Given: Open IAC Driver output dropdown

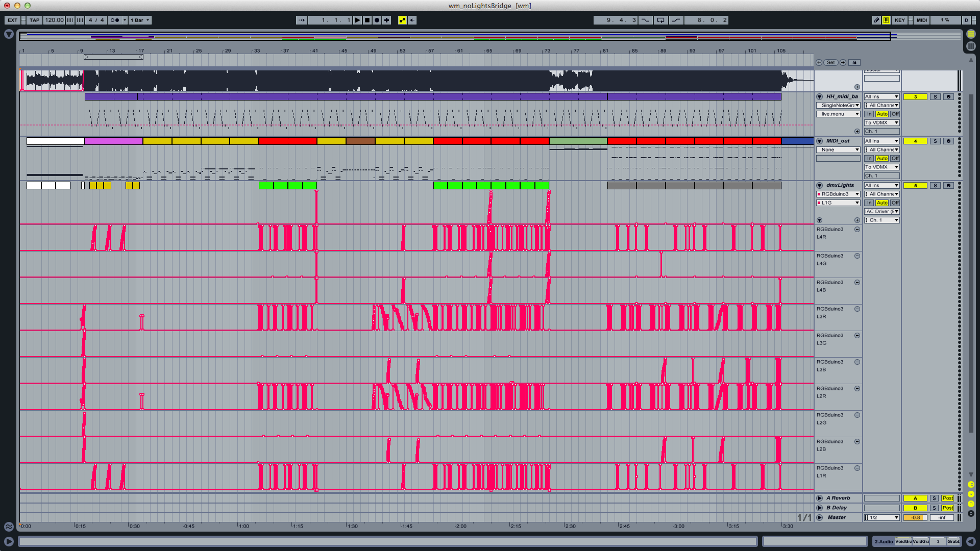Looking at the screenshot, I should point(881,211).
